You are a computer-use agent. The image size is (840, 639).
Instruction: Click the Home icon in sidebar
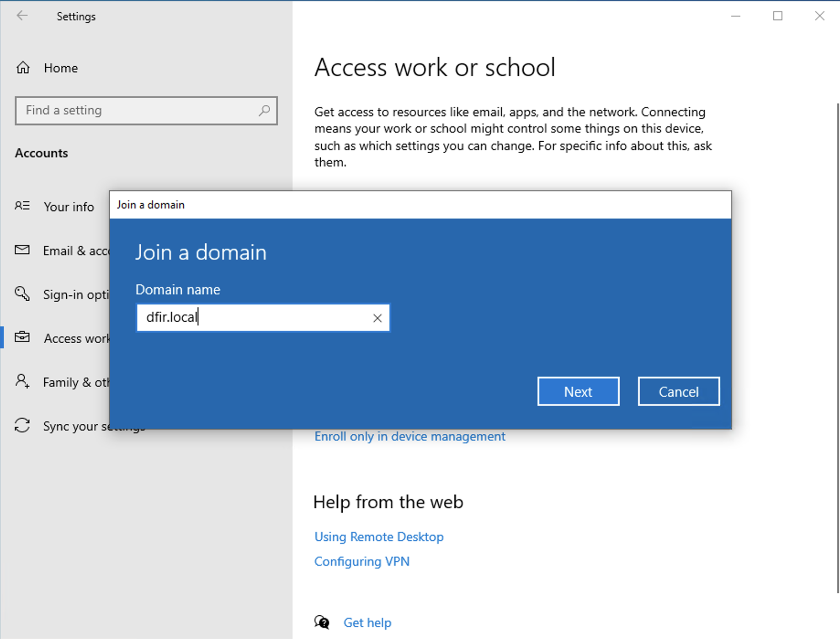coord(23,68)
